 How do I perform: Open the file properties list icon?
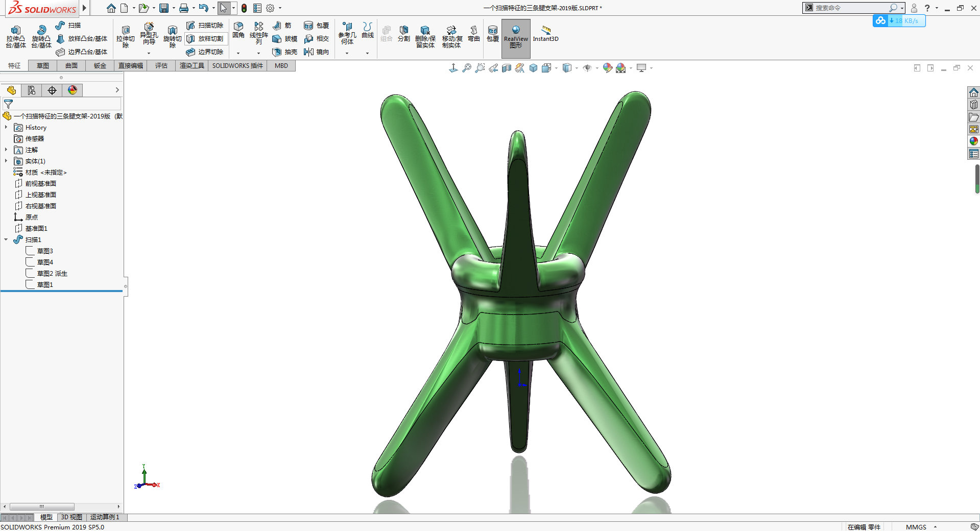tap(257, 8)
